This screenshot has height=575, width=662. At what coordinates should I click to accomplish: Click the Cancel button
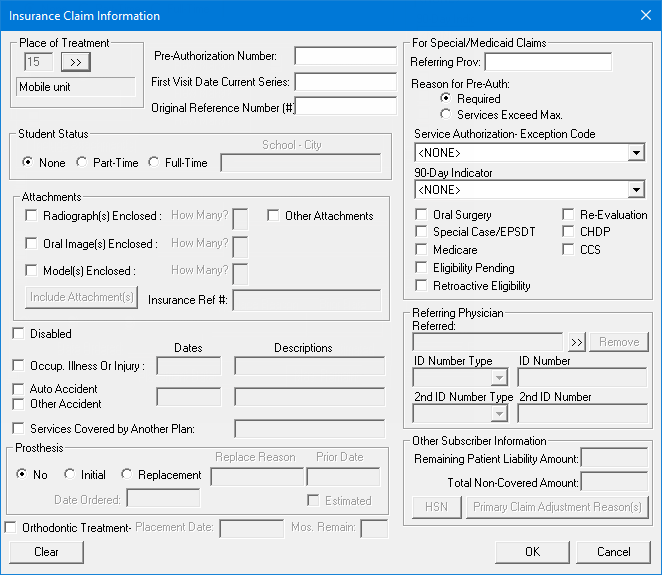[x=613, y=552]
